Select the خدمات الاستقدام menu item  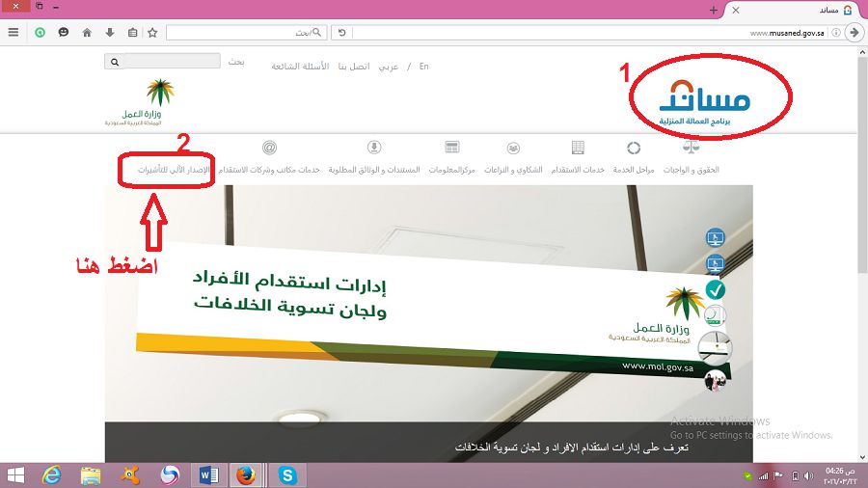pos(578,170)
